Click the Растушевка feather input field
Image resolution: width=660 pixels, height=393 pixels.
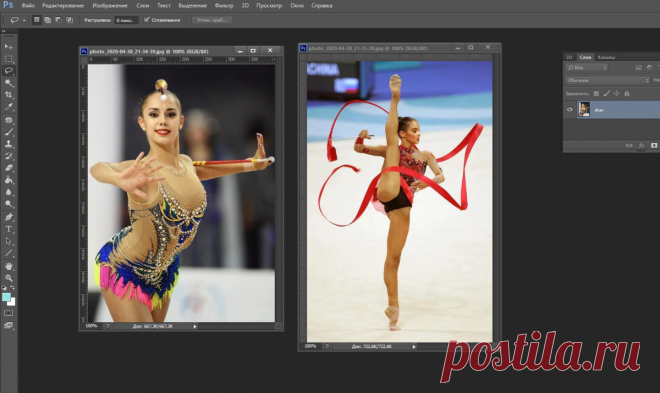click(x=126, y=20)
